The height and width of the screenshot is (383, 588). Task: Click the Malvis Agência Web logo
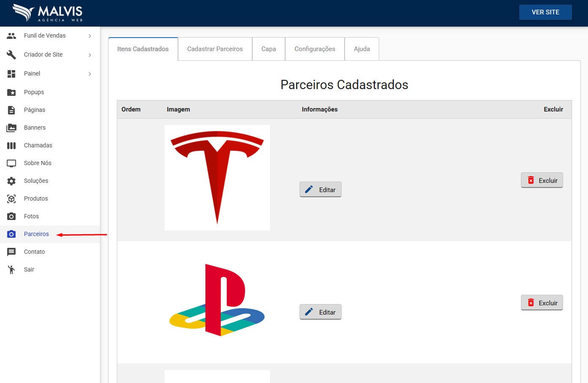tap(48, 13)
